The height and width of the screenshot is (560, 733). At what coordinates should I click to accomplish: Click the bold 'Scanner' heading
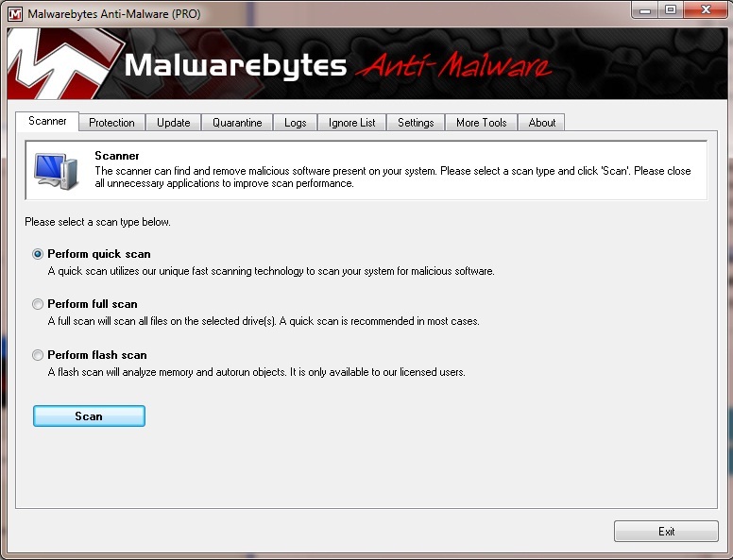coord(117,156)
